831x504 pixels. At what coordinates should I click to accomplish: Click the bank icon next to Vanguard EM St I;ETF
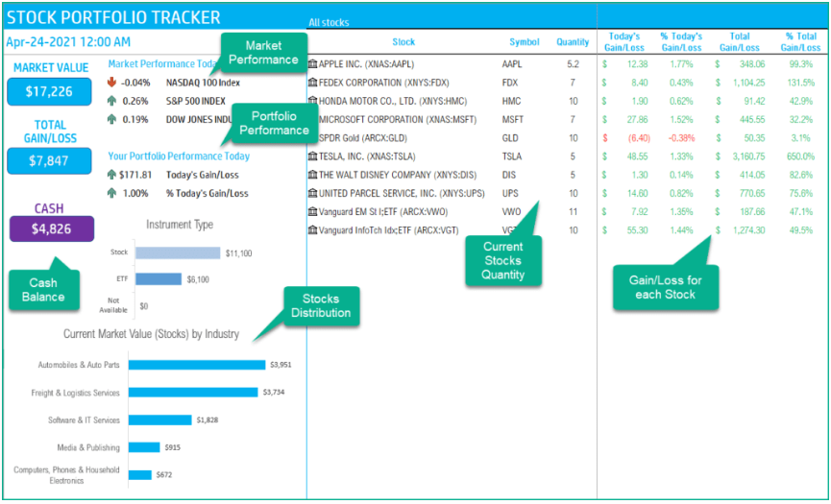pyautogui.click(x=312, y=212)
